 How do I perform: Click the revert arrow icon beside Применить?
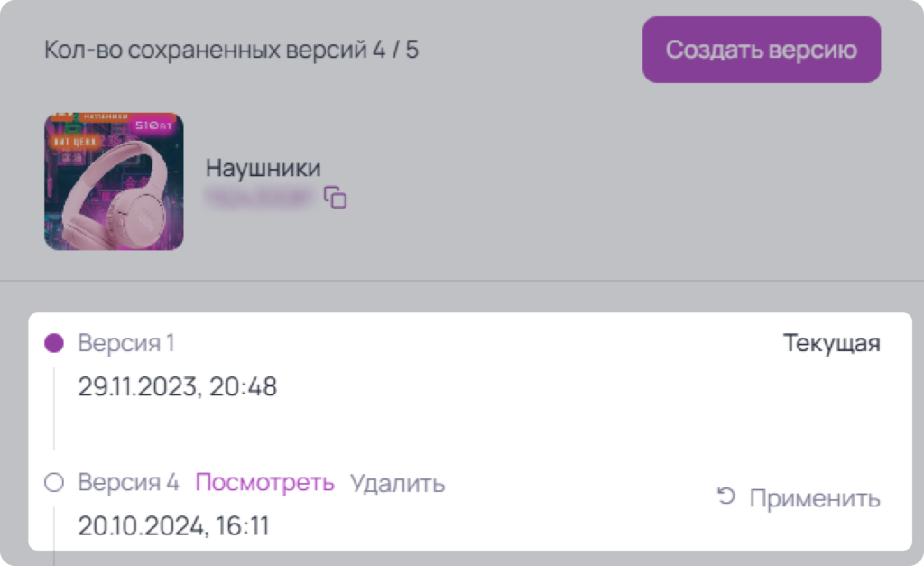[726, 496]
